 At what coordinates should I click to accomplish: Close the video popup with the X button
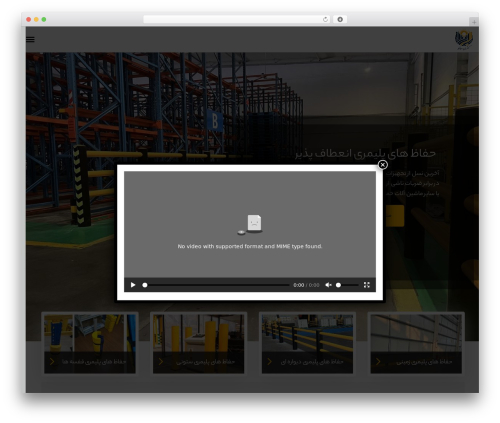pyautogui.click(x=383, y=165)
